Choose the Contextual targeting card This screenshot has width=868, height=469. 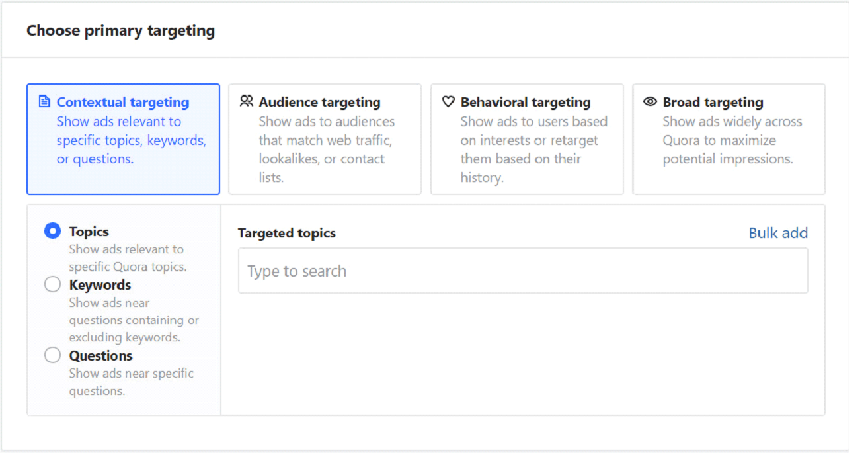123,139
